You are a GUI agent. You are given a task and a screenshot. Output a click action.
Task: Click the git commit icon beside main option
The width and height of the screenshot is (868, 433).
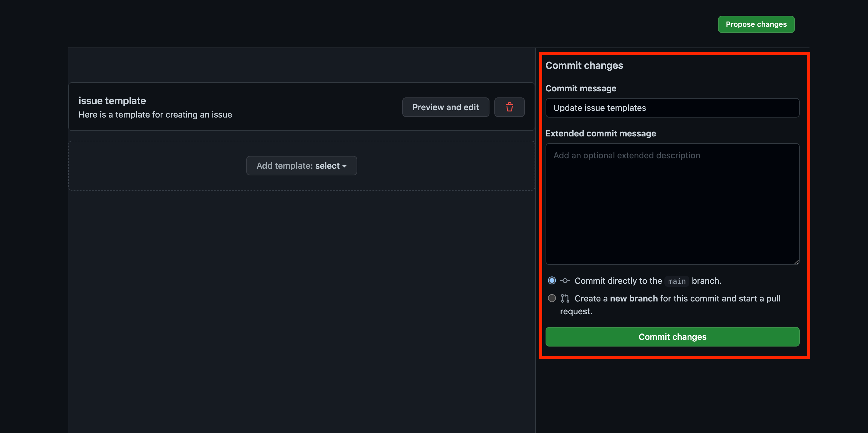coord(565,280)
